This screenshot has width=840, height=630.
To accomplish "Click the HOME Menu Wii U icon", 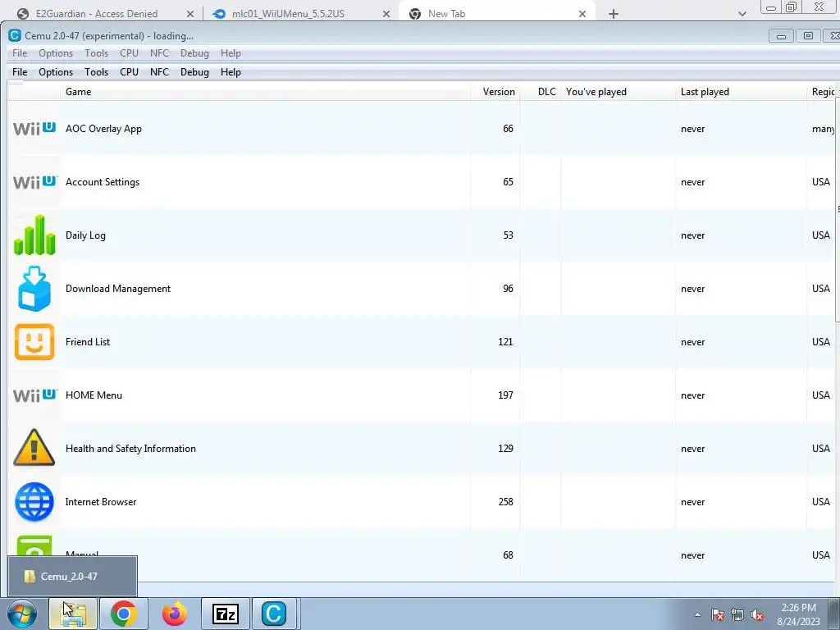I will (x=34, y=395).
